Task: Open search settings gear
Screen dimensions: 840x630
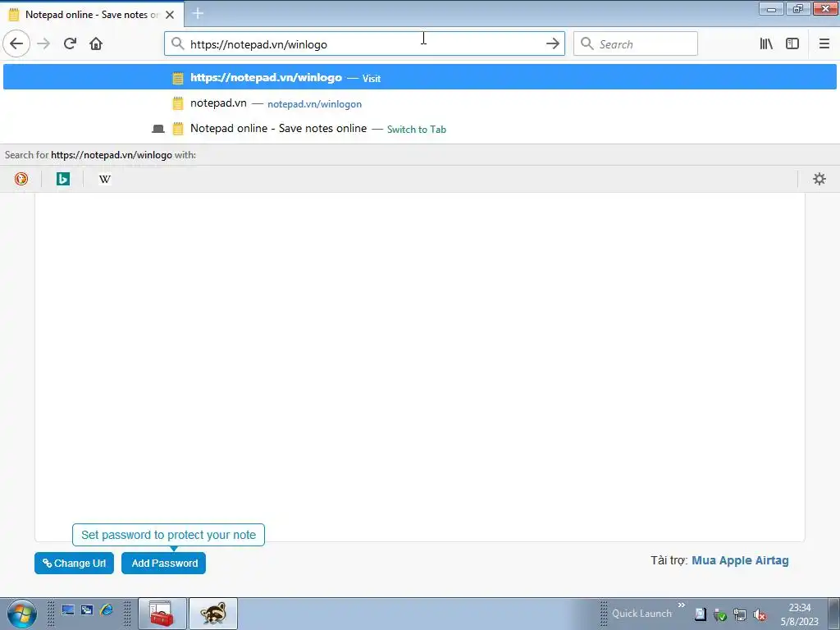Action: point(819,179)
